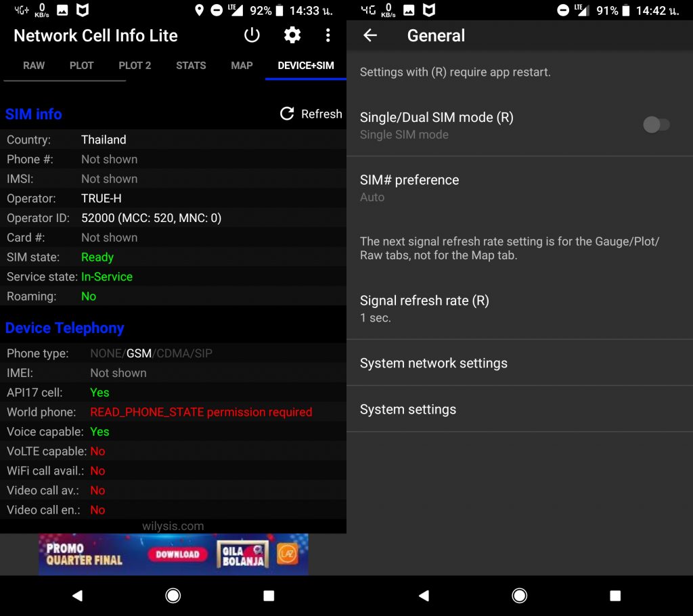The height and width of the screenshot is (616, 693).
Task: Tap right status bar do-not-disturb icon
Action: point(563,10)
